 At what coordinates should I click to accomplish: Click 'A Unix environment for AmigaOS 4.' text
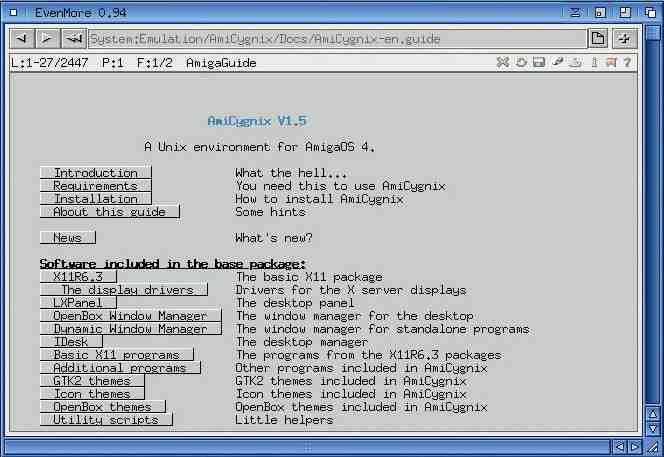coord(259,147)
